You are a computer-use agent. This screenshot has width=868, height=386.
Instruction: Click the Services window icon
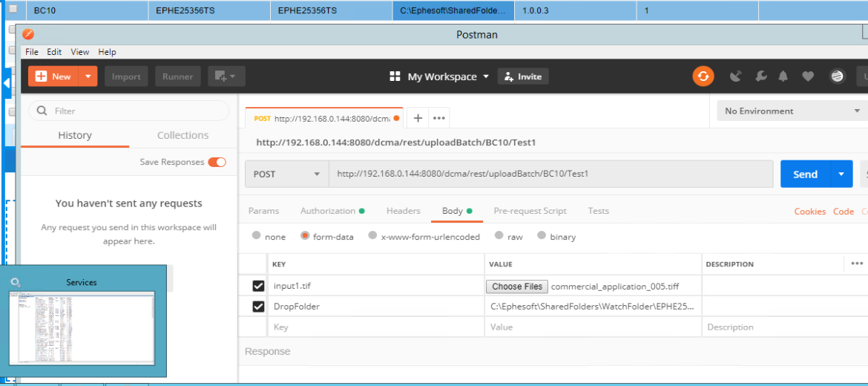pyautogui.click(x=16, y=282)
